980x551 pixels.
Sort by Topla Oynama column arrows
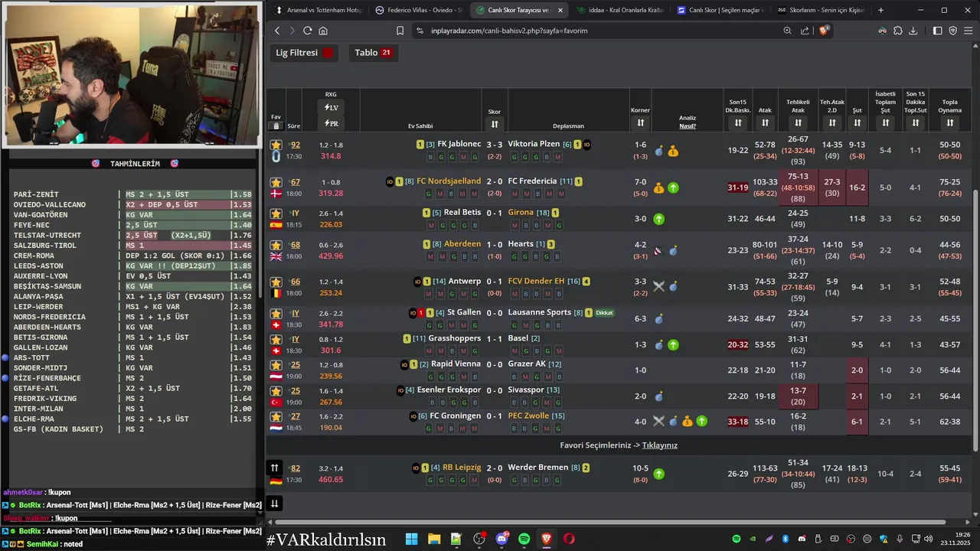[950, 122]
